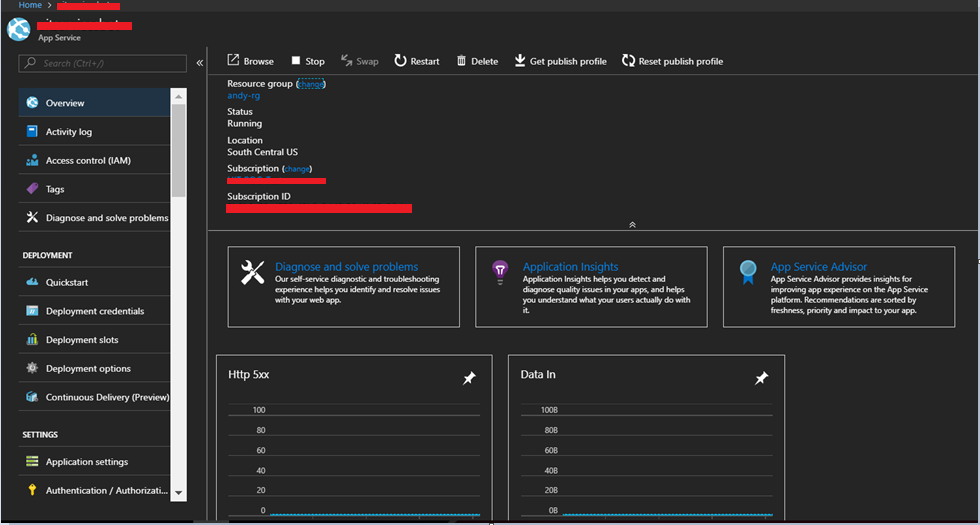Click the Overview globe icon
The image size is (980, 525).
coord(32,102)
